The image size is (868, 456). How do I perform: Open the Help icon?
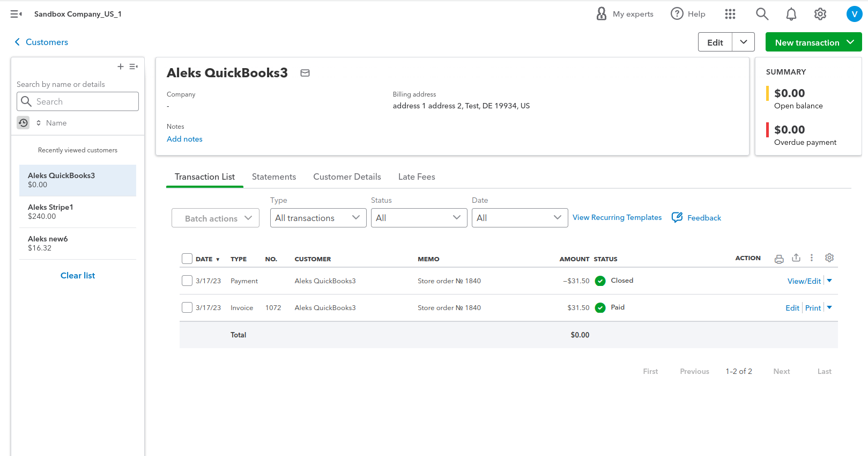(677, 13)
